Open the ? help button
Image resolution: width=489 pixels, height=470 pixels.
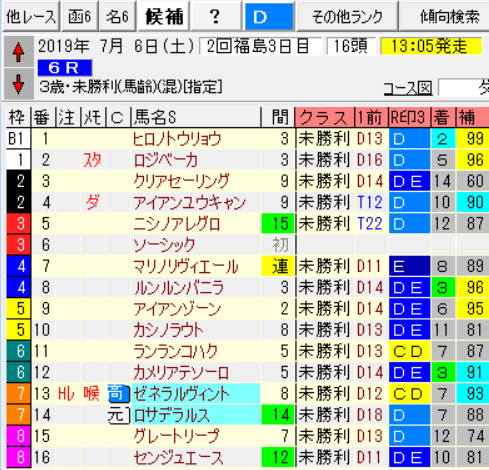click(216, 16)
